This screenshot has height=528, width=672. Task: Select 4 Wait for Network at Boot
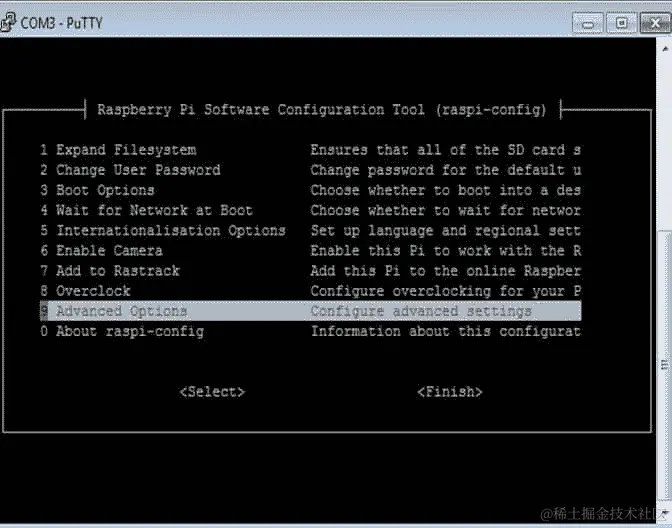coord(146,210)
